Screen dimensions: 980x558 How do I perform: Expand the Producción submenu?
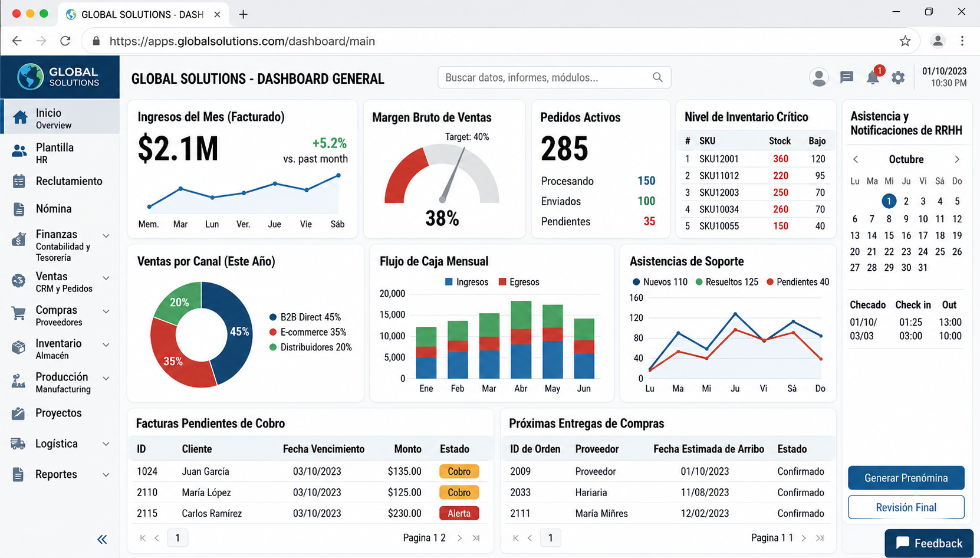[106, 379]
